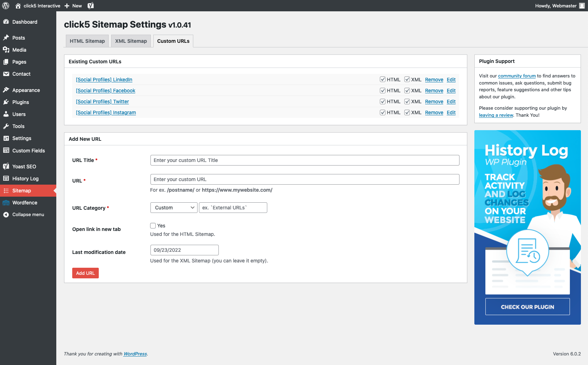Open [Social Profiles] Instagram link

coord(106,112)
